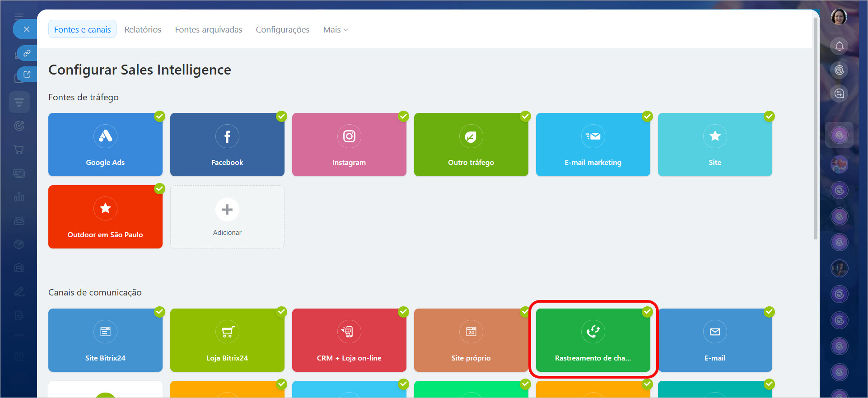Screen dimensions: 868x398
Task: Open the Google Ads traffic source tile
Action: (105, 145)
